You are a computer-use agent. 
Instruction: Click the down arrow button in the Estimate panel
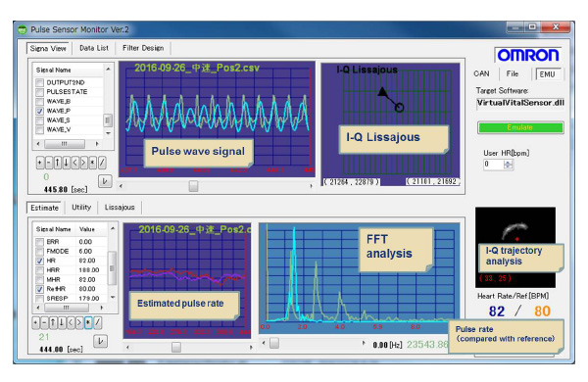62,322
